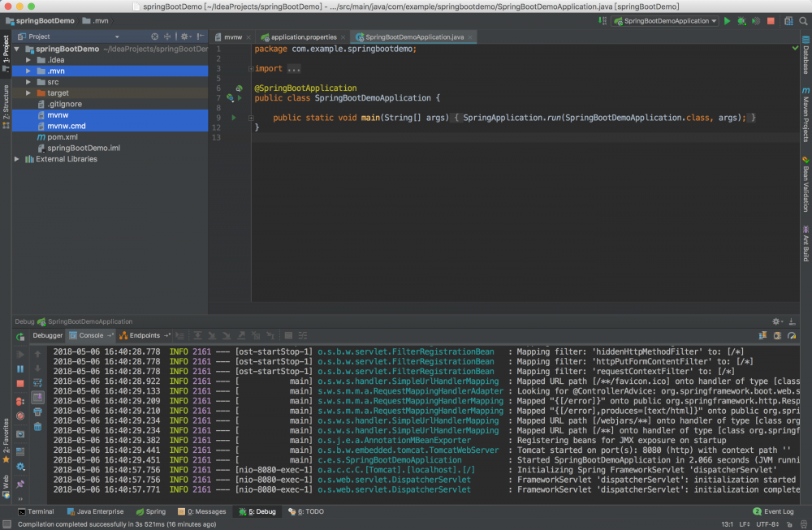Run the SpringBootDemoApplication with the green Run icon
Screen dimensions: 812x530
coord(728,20)
